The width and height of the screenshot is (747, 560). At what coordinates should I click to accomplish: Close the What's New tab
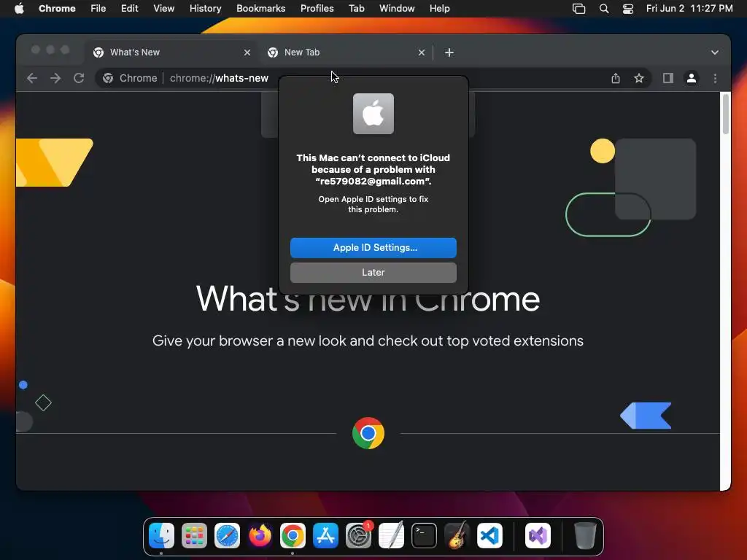247,52
